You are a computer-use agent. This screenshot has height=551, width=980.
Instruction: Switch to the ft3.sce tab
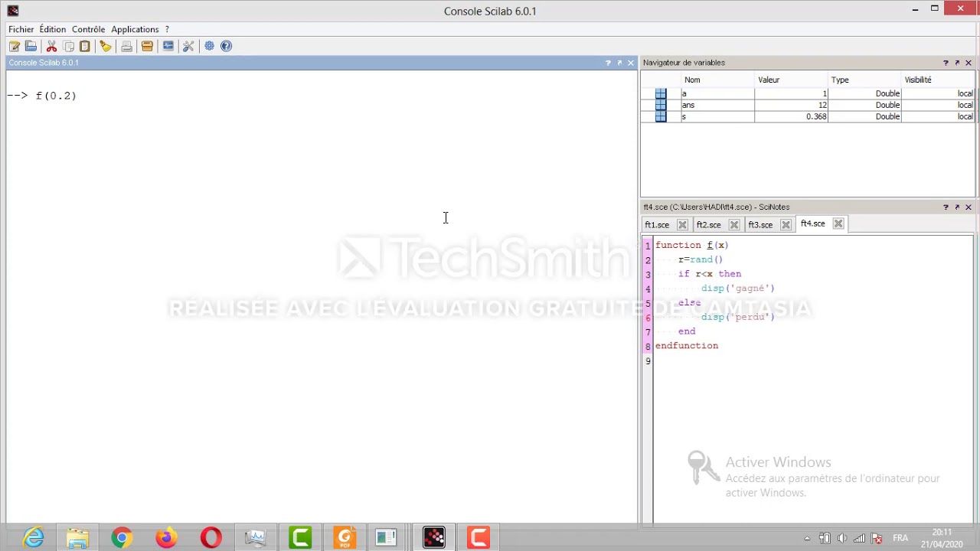click(760, 225)
